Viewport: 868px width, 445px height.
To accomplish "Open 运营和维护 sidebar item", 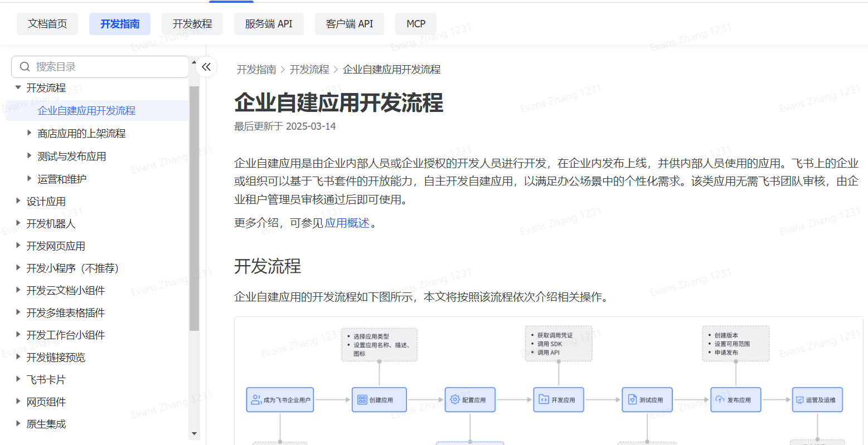I will (x=62, y=179).
